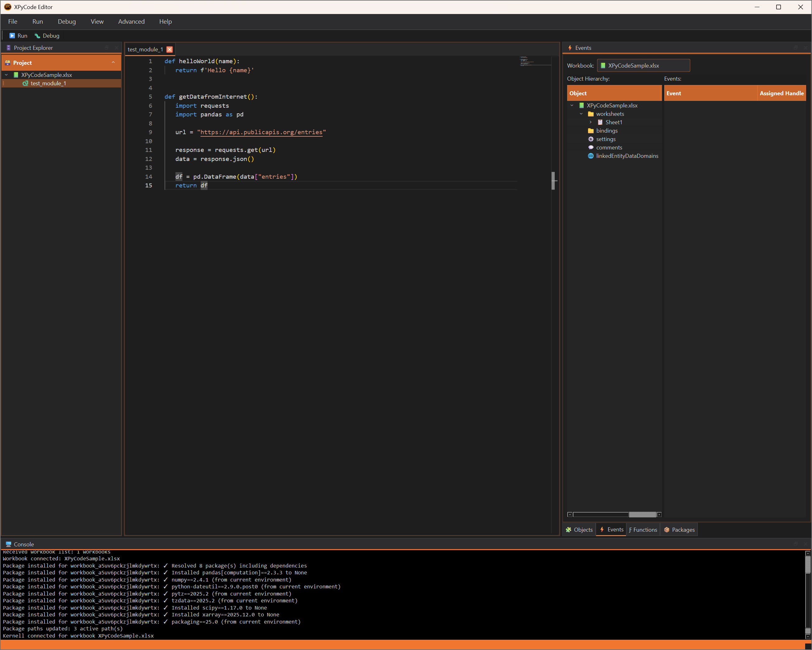Select the Objects tab
Viewport: 812px width, 650px height.
[579, 530]
